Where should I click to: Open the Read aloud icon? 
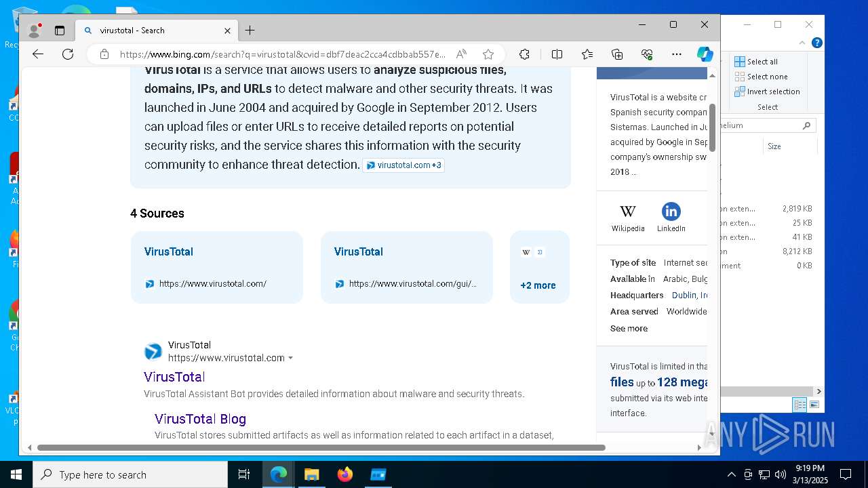pyautogui.click(x=461, y=54)
